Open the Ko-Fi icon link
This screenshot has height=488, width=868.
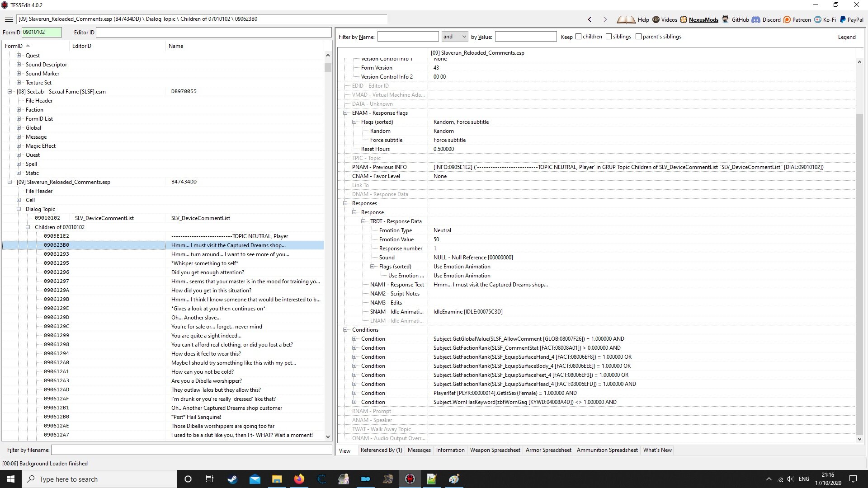(x=818, y=19)
